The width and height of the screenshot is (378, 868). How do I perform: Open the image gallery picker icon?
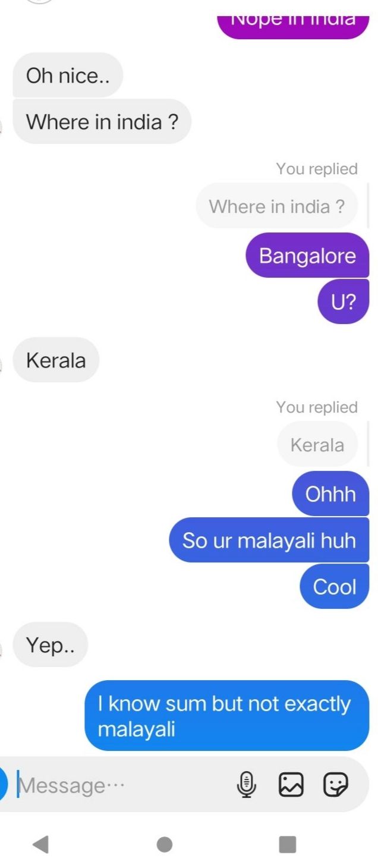[x=291, y=785]
